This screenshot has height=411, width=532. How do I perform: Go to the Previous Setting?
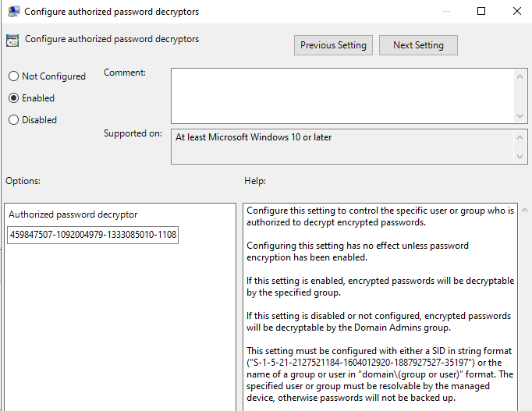(333, 45)
